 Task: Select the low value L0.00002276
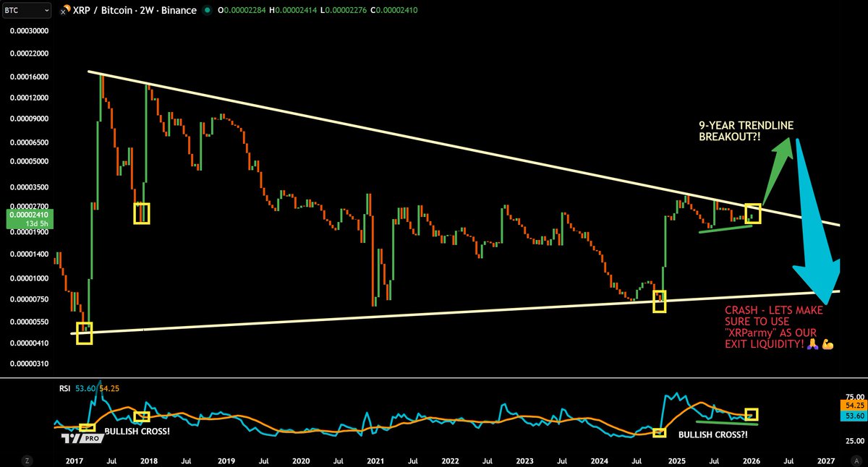click(x=344, y=11)
